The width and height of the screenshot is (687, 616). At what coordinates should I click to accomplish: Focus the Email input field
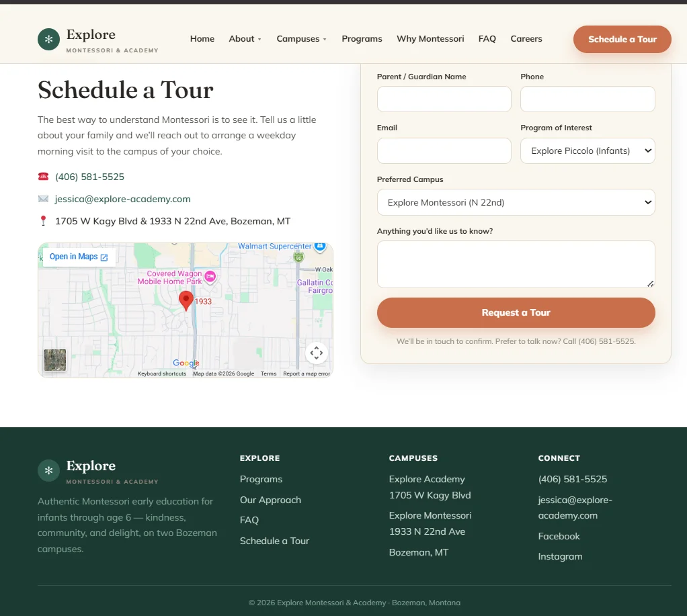click(444, 150)
